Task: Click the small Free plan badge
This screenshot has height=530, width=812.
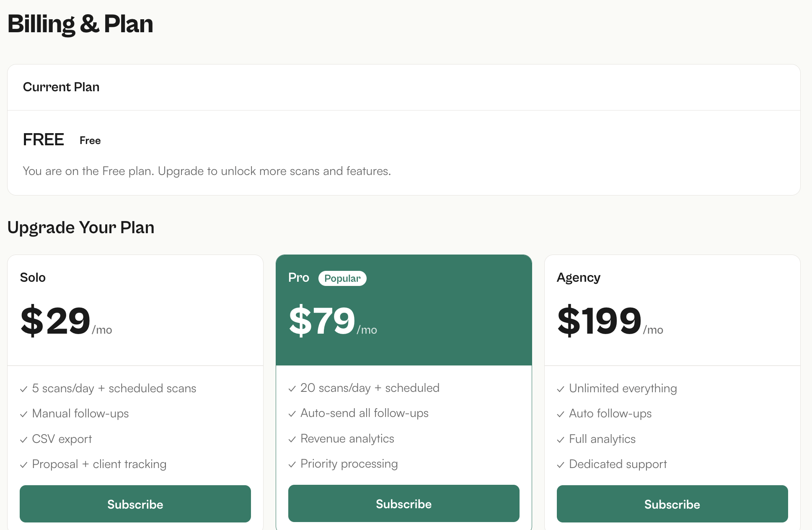Action: click(x=90, y=141)
